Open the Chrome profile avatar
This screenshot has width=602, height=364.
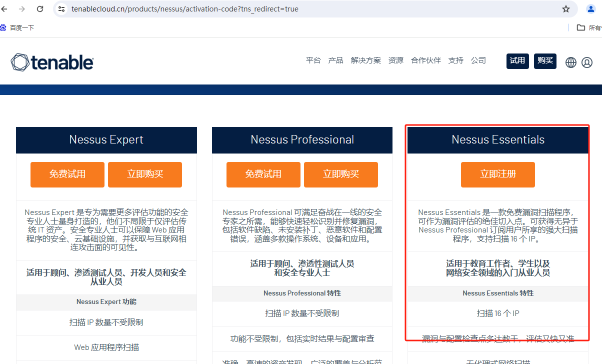tap(590, 9)
